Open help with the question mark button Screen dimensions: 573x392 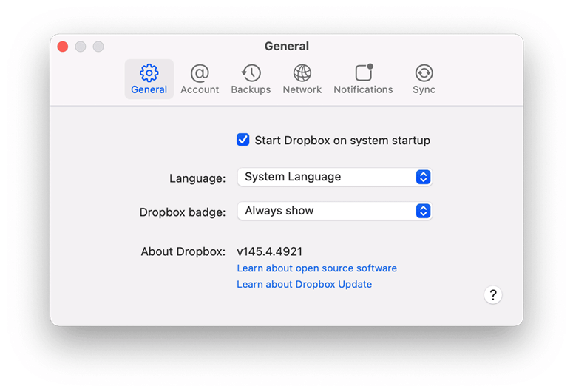pos(493,294)
